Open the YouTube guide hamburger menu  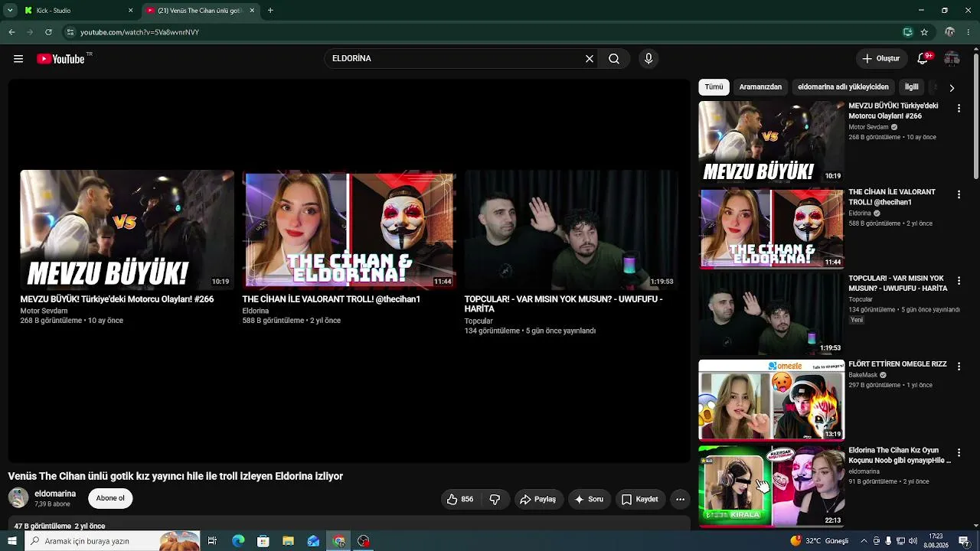coord(18,59)
